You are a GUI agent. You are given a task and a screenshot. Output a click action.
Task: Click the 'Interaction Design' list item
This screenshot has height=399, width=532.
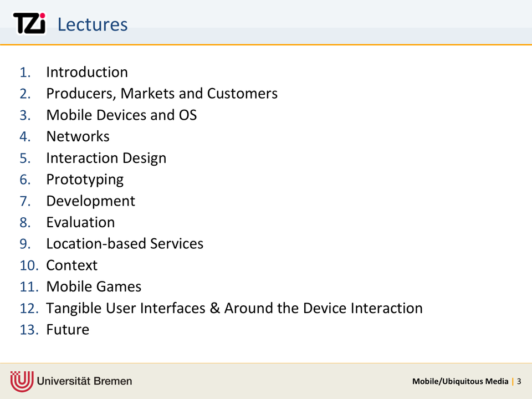point(106,158)
